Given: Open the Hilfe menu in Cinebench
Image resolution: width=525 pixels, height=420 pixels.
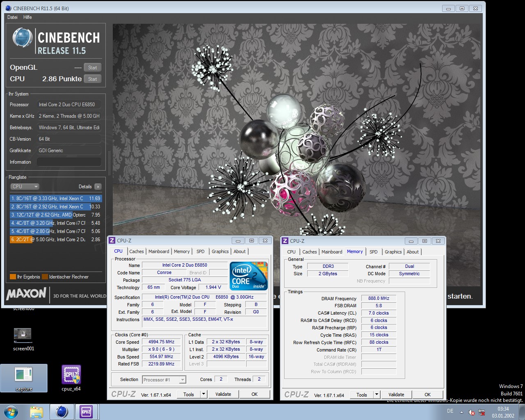Looking at the screenshot, I should (x=27, y=17).
